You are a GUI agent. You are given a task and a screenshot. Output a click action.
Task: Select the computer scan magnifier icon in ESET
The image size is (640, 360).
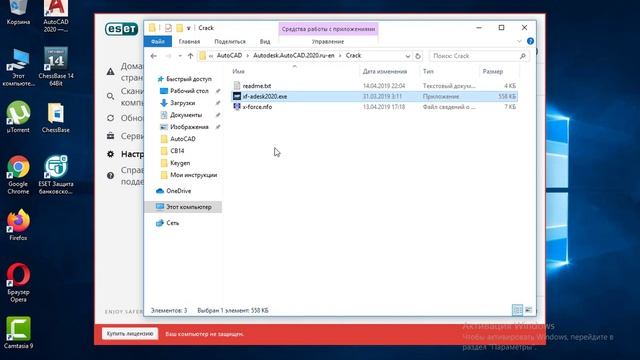click(111, 96)
